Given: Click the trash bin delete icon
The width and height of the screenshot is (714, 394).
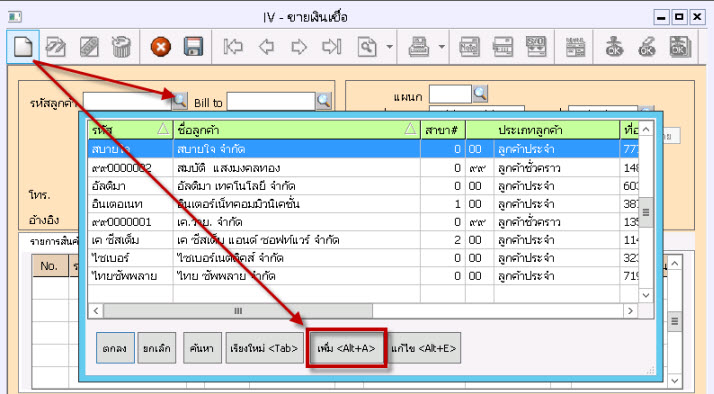Looking at the screenshot, I should [x=121, y=46].
